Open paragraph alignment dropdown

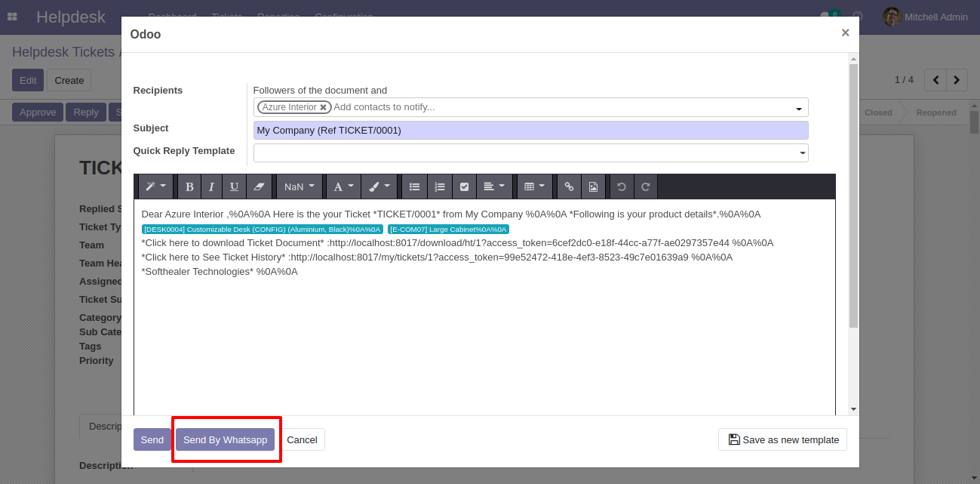(494, 187)
